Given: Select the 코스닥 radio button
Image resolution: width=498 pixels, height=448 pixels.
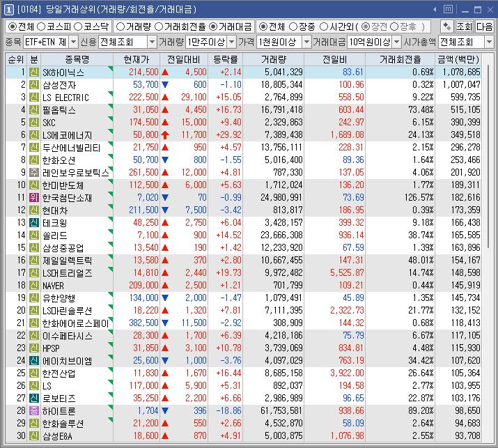Looking at the screenshot, I should point(78,26).
